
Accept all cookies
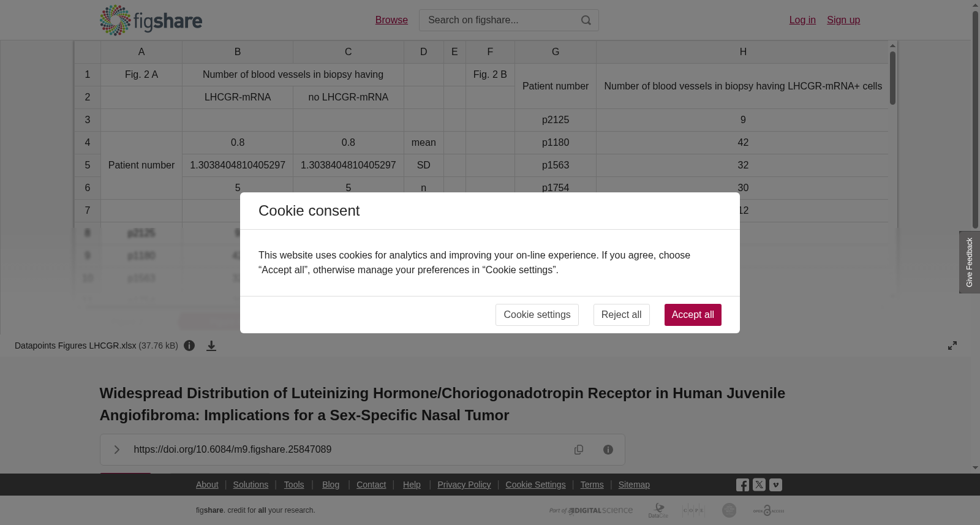[x=693, y=315]
